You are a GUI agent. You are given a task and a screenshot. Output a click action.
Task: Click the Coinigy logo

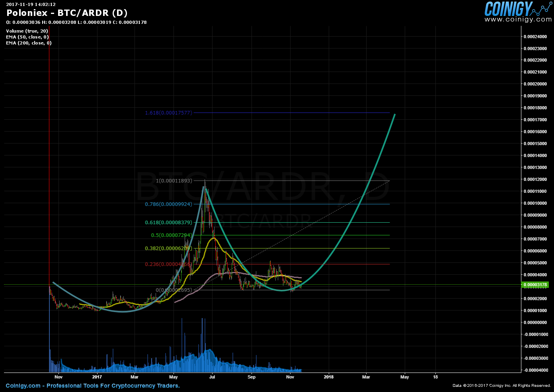[x=518, y=8]
